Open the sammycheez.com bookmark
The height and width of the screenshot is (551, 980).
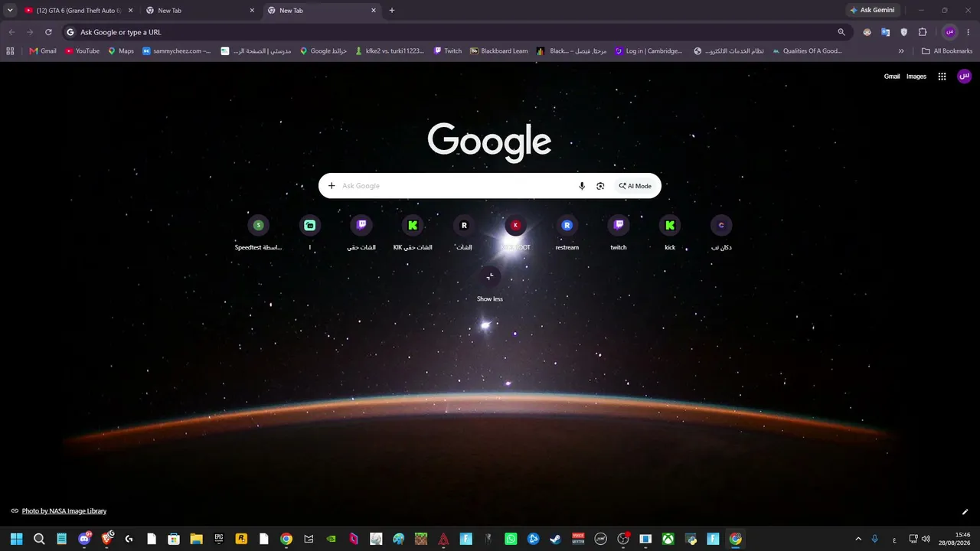coord(177,51)
